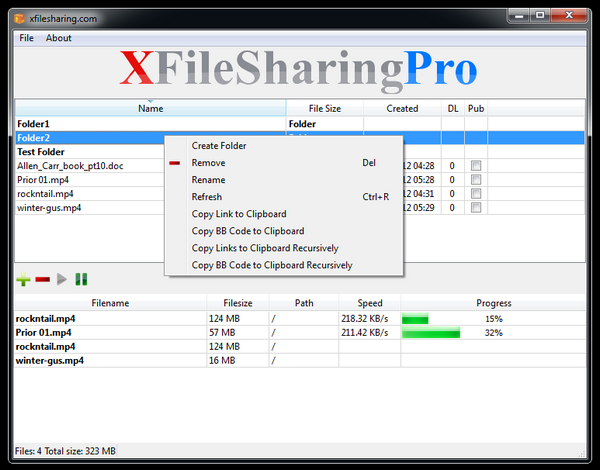This screenshot has height=470, width=600.
Task: Sort by the Created column header
Action: tap(402, 108)
